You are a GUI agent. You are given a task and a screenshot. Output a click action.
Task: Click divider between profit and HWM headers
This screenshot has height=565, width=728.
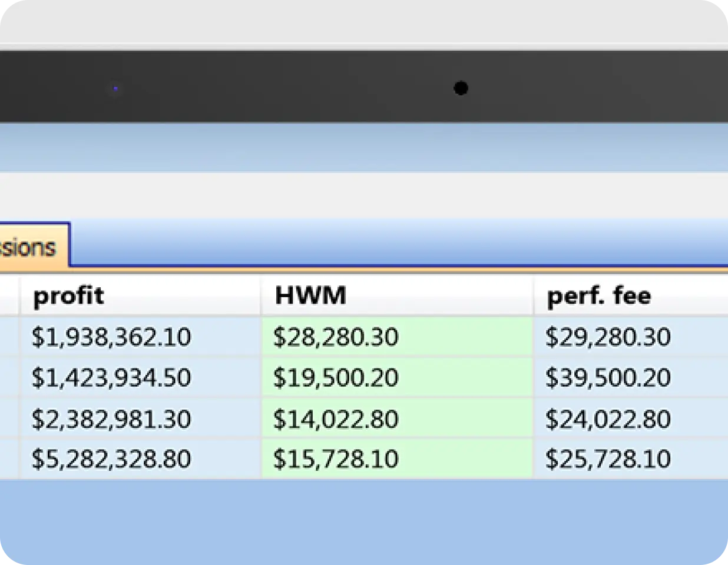(x=261, y=296)
